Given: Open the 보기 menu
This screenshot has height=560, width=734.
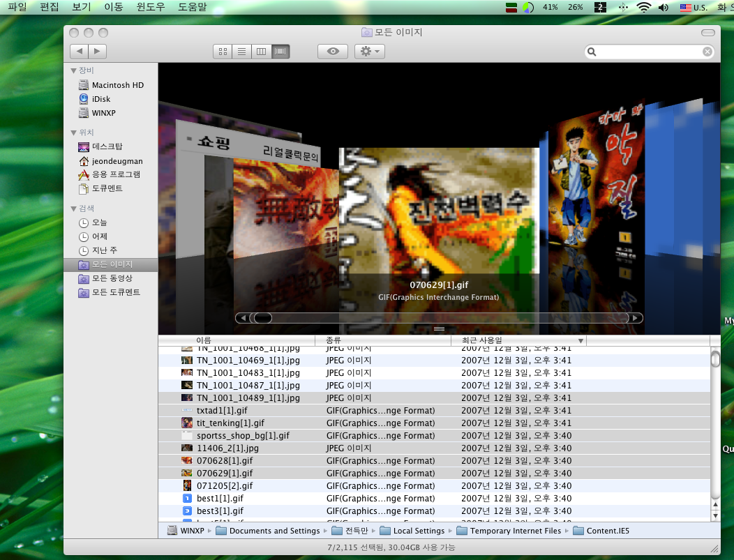Looking at the screenshot, I should click(x=82, y=7).
